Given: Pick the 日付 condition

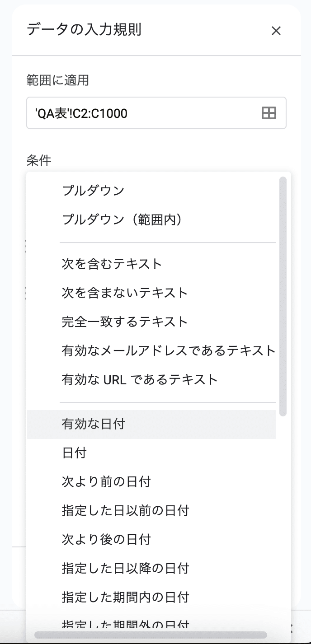Looking at the screenshot, I should pos(151,453).
